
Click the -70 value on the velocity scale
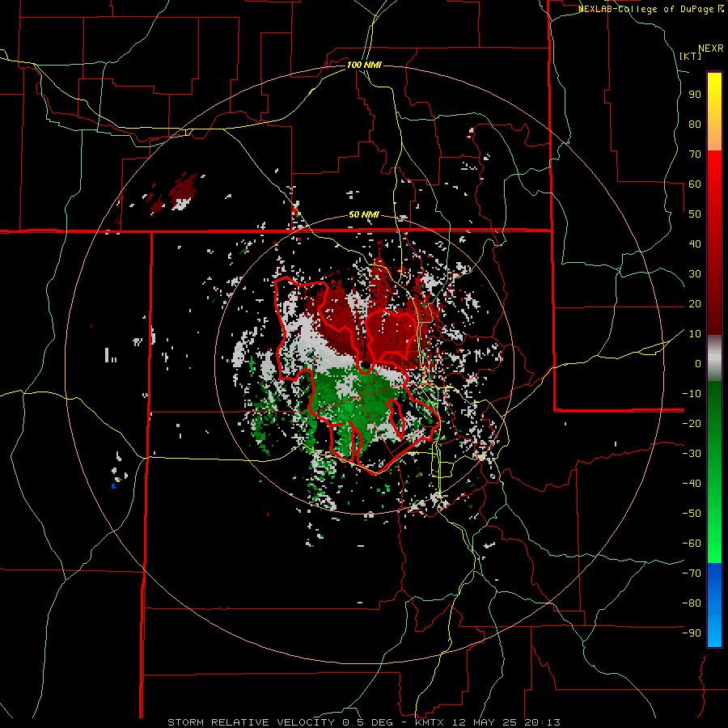pos(692,574)
